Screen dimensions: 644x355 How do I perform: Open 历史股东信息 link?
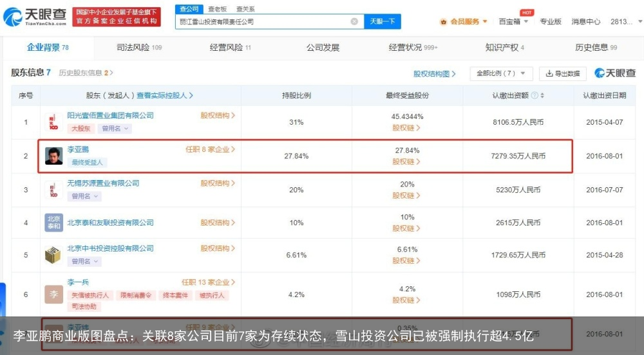86,73
